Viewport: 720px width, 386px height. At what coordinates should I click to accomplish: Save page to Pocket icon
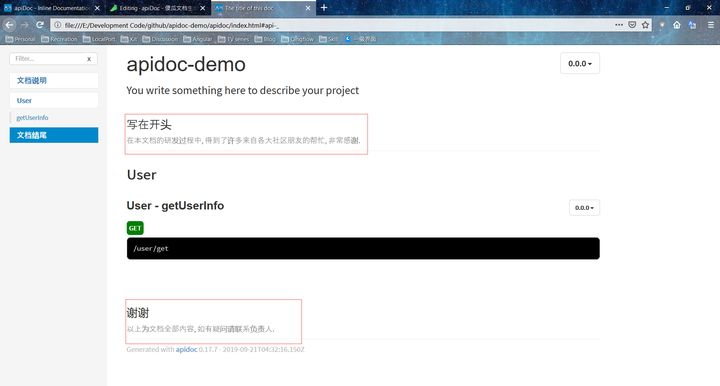pos(632,25)
